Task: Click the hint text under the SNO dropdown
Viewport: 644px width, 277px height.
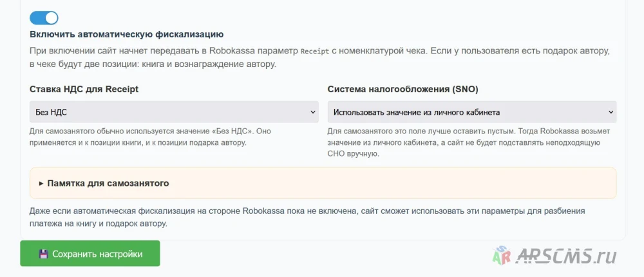Action: point(469,143)
